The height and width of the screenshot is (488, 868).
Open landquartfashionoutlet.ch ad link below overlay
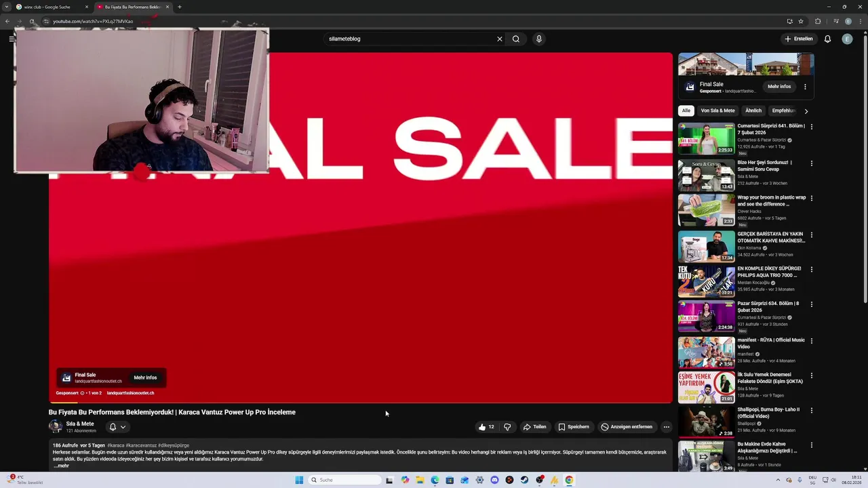pyautogui.click(x=130, y=393)
